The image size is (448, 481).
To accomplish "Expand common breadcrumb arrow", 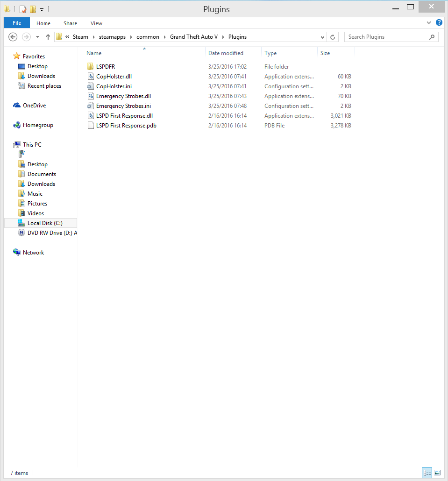I will click(165, 37).
